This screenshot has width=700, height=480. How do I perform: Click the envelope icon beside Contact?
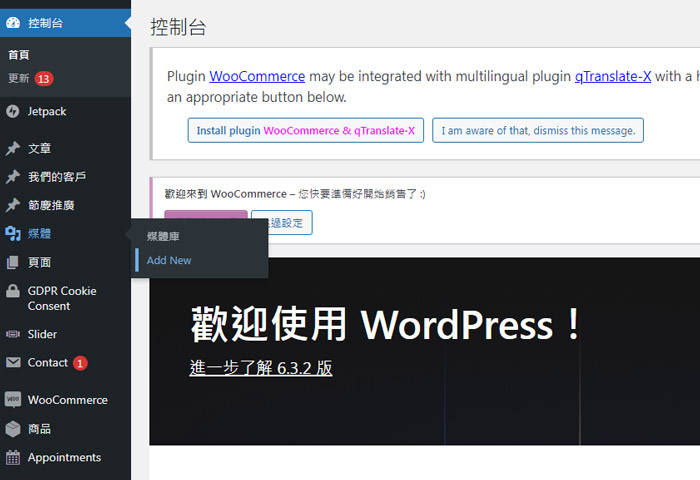click(x=13, y=362)
